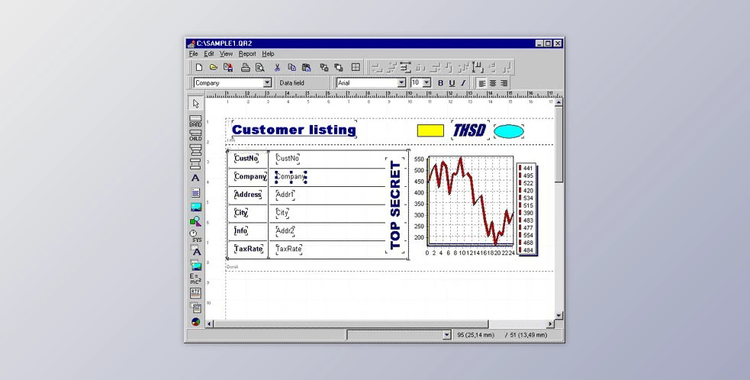750x380 pixels.
Task: Select the City data field
Action: (282, 213)
